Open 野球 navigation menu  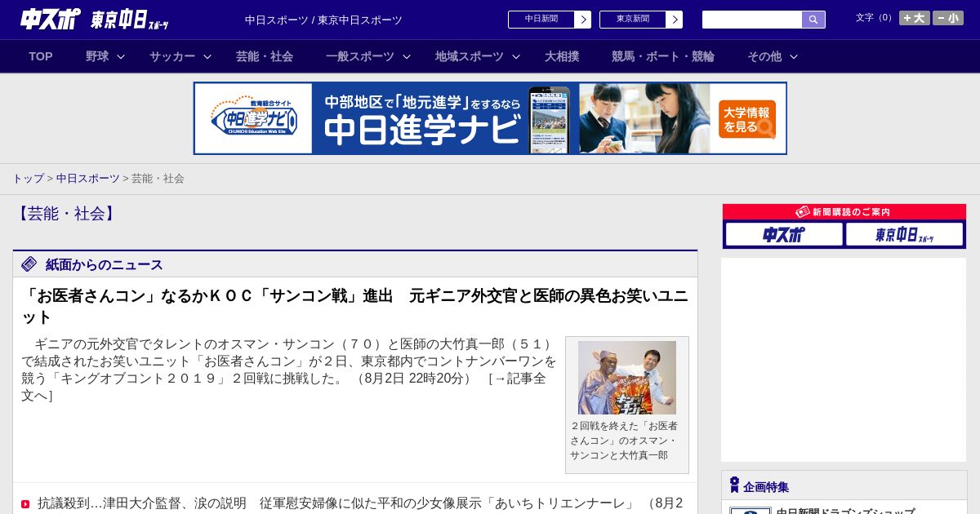pyautogui.click(x=97, y=56)
